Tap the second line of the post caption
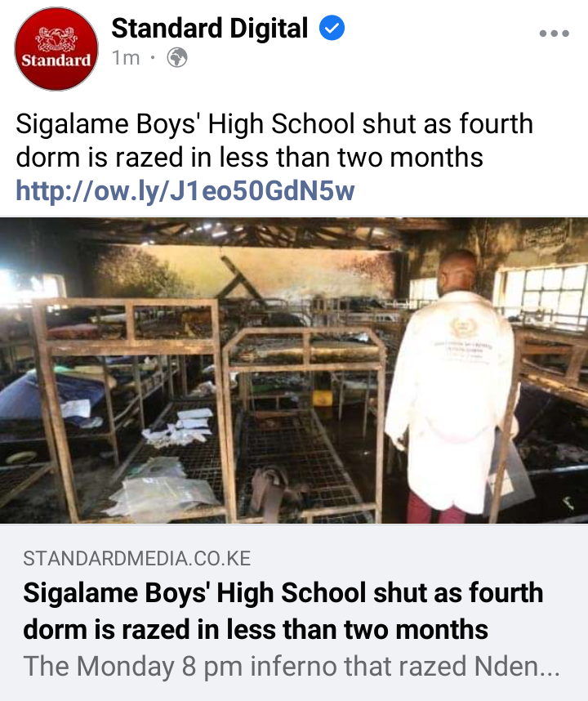The width and height of the screenshot is (588, 701). click(249, 158)
